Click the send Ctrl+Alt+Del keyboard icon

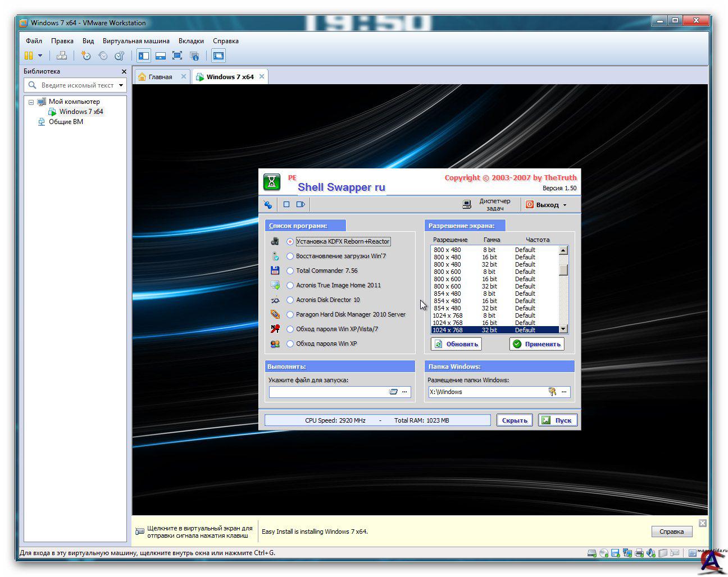point(62,56)
